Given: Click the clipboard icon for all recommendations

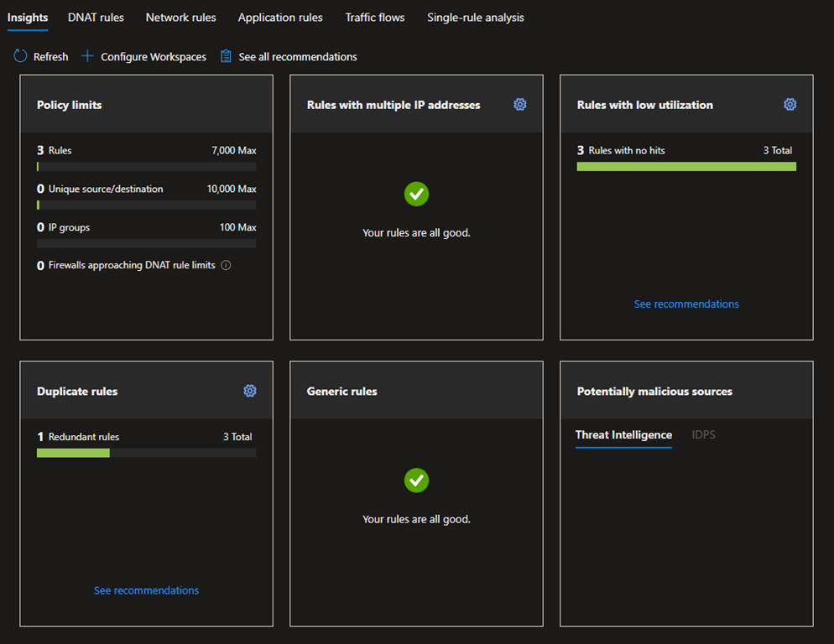Looking at the screenshot, I should 226,56.
